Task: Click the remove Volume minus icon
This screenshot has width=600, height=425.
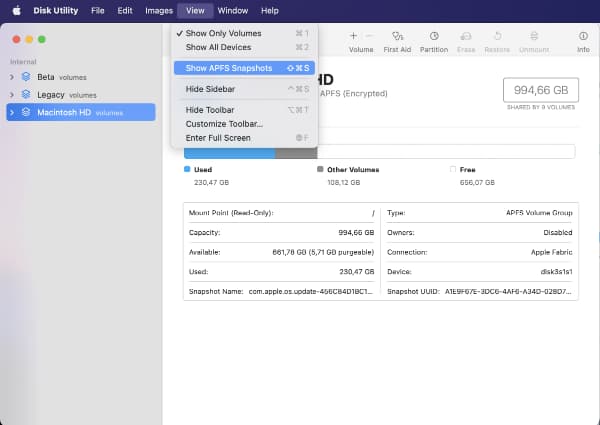Action: coord(369,36)
